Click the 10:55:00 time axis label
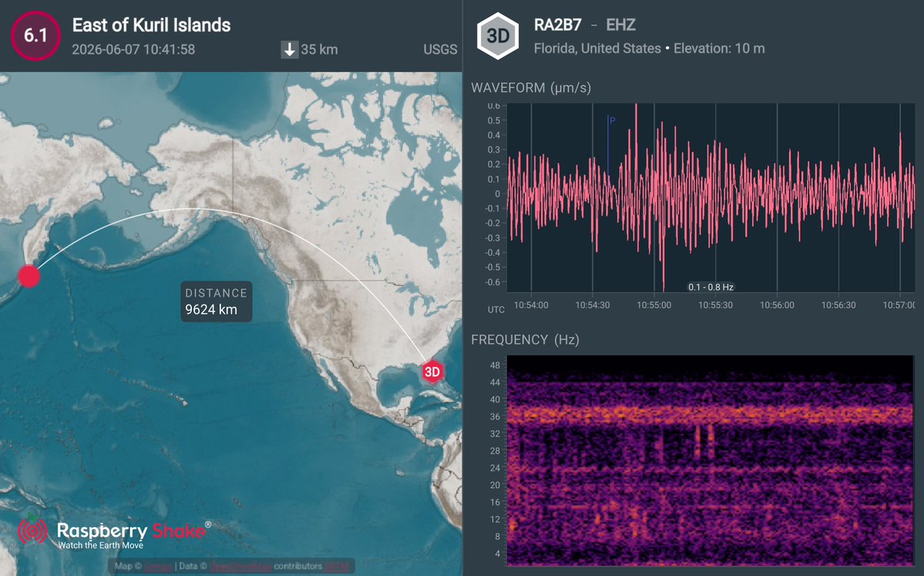 654,305
